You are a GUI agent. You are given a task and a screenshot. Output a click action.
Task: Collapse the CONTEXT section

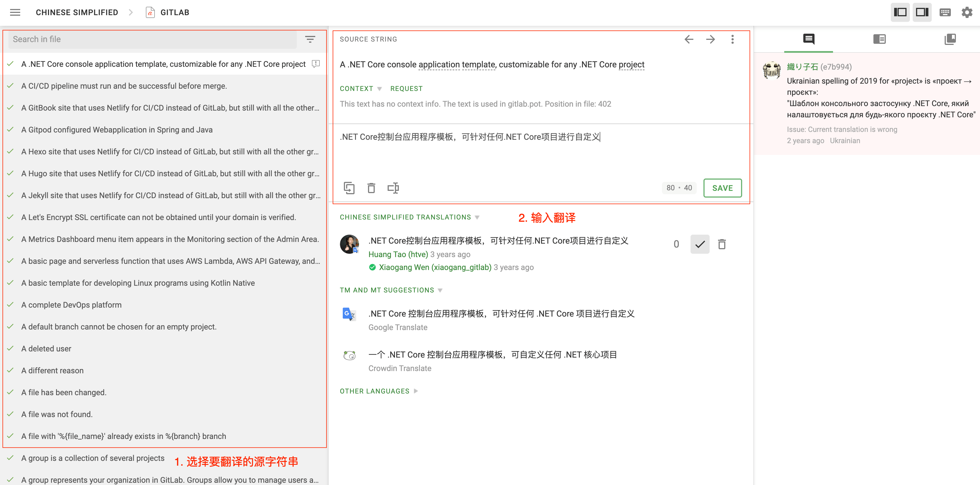pos(360,89)
